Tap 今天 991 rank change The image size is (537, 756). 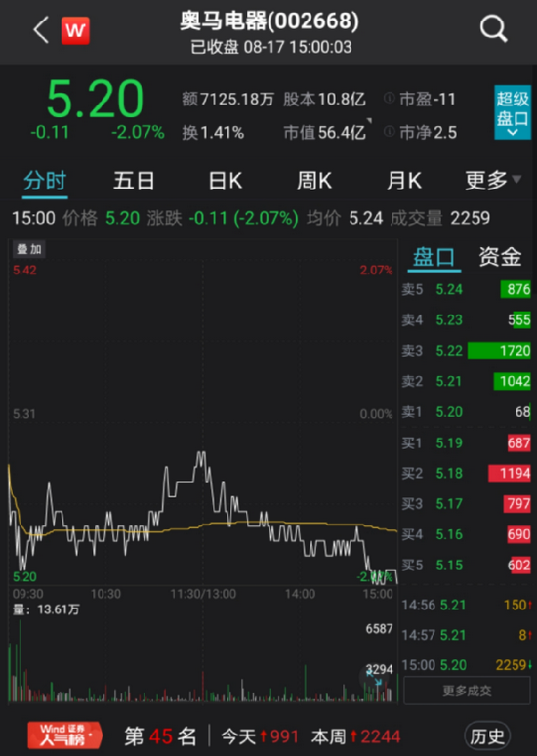260,736
